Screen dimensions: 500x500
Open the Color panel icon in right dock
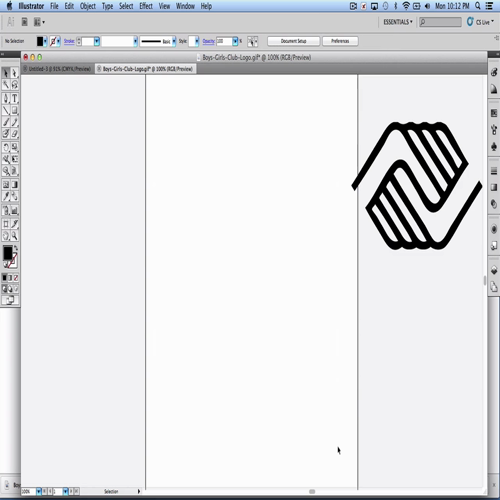click(x=494, y=72)
